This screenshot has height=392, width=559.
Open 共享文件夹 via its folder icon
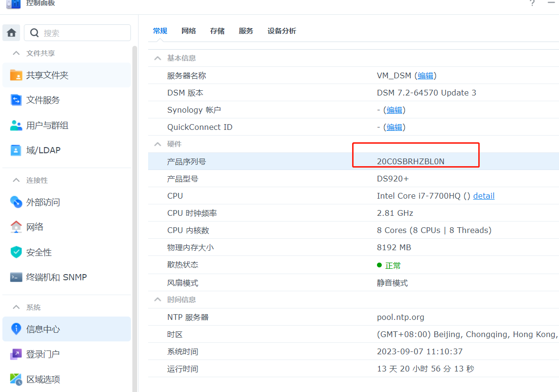point(16,75)
